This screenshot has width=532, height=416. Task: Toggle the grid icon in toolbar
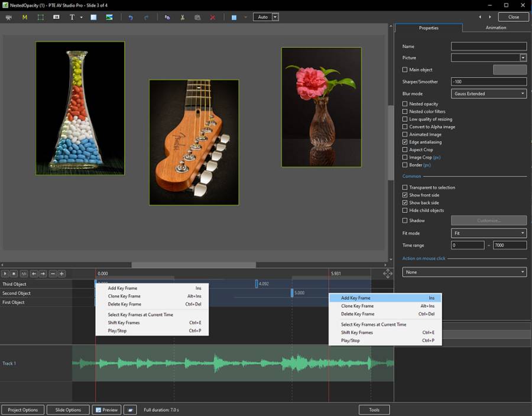pyautogui.click(x=234, y=17)
